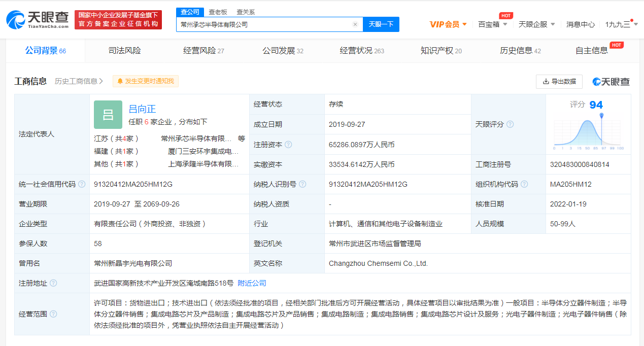The width and height of the screenshot is (644, 346).
Task: Open the 天眼企服 dropdown
Action: pyautogui.click(x=536, y=24)
